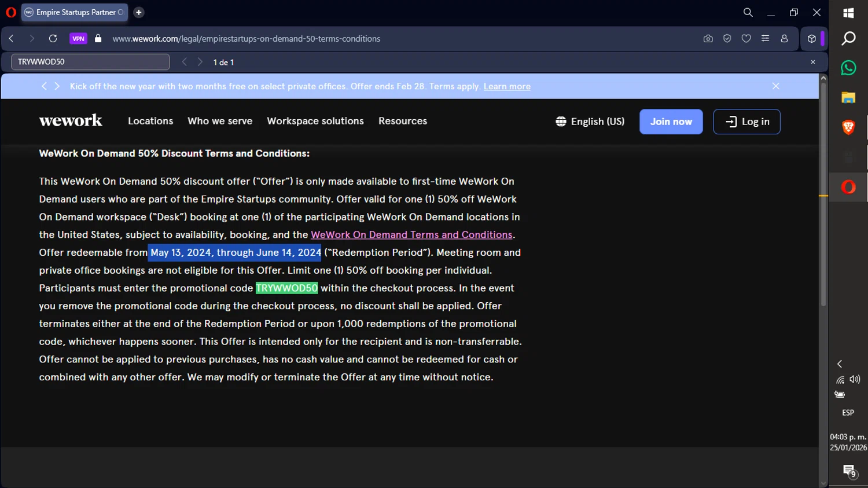Open the Windows Start menu
Screen dimensions: 868x488
tap(848, 13)
